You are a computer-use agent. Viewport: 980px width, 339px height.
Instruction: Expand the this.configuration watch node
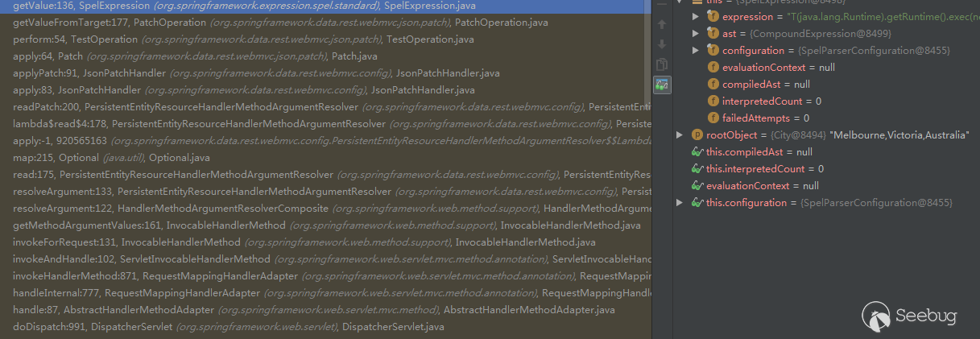click(680, 203)
